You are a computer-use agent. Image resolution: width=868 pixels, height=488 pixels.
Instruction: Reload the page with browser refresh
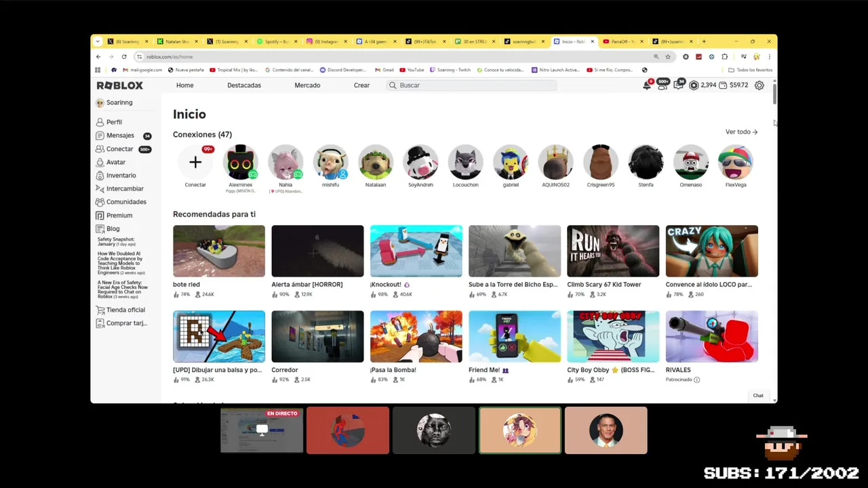[x=124, y=57]
